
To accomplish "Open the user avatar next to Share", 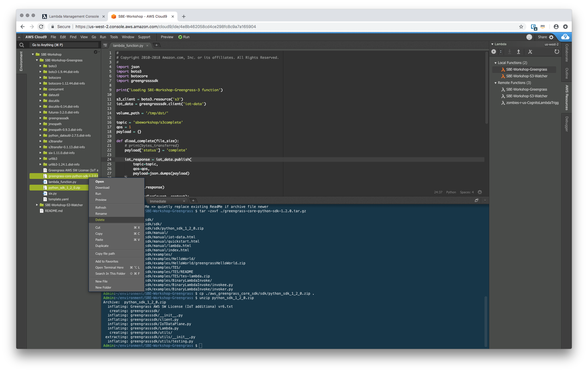I will 529,37.
